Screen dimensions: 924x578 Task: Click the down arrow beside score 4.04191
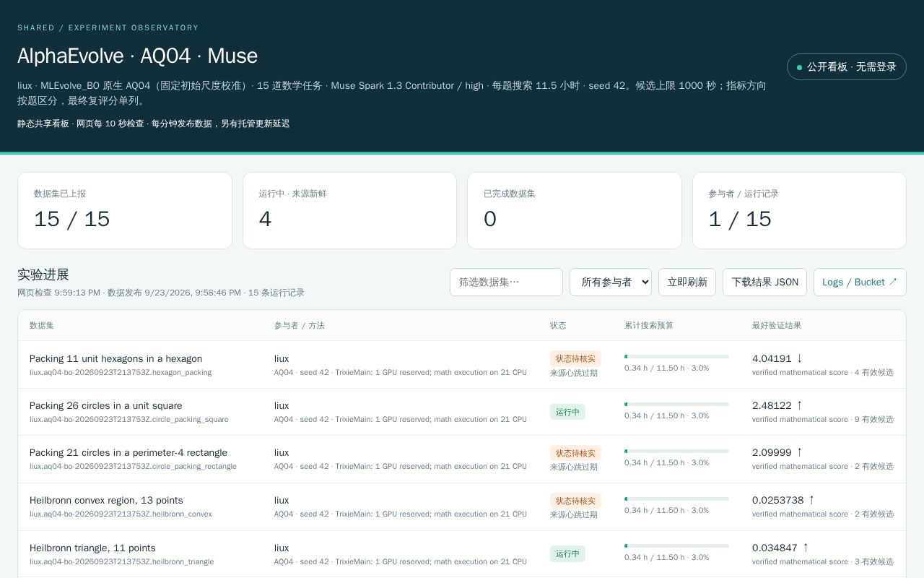point(800,358)
